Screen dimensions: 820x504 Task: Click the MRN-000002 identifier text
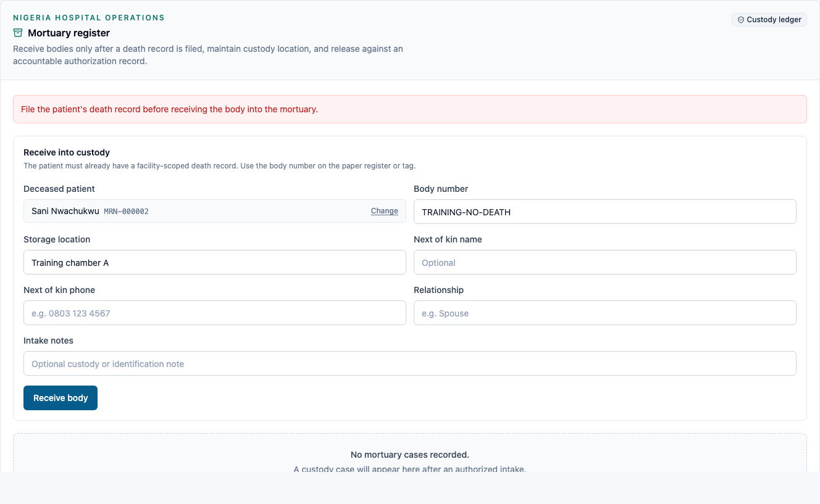click(x=126, y=212)
